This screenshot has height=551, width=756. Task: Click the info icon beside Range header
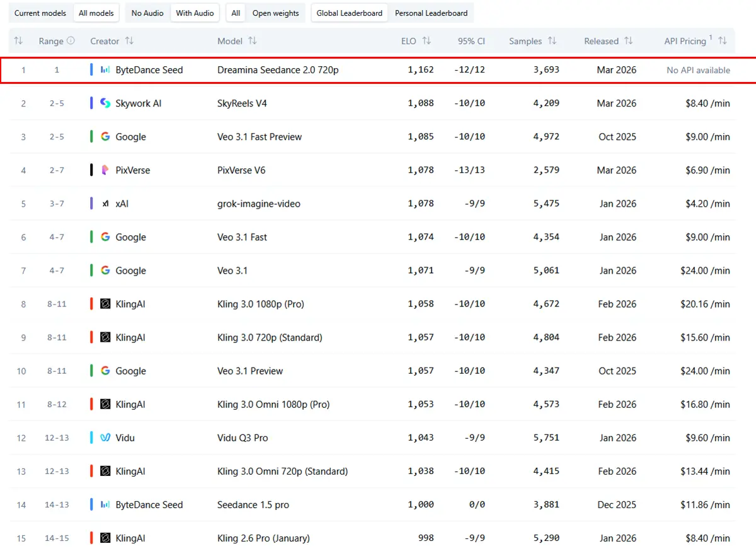[x=71, y=41]
